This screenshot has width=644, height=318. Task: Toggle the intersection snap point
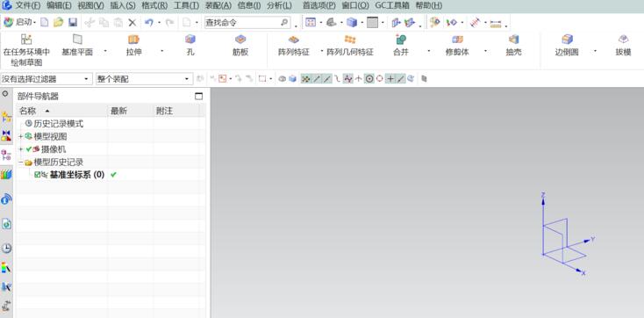359,78
